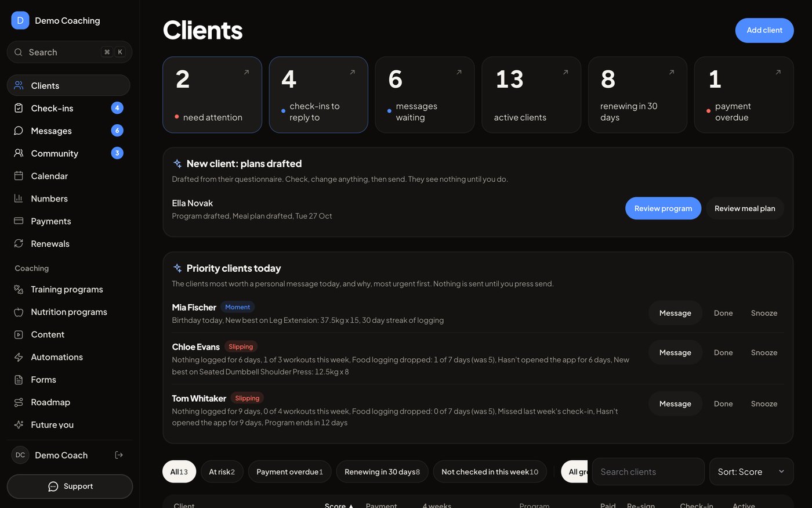Click the Search clients input
Viewport: 812px width, 508px height.
click(648, 472)
